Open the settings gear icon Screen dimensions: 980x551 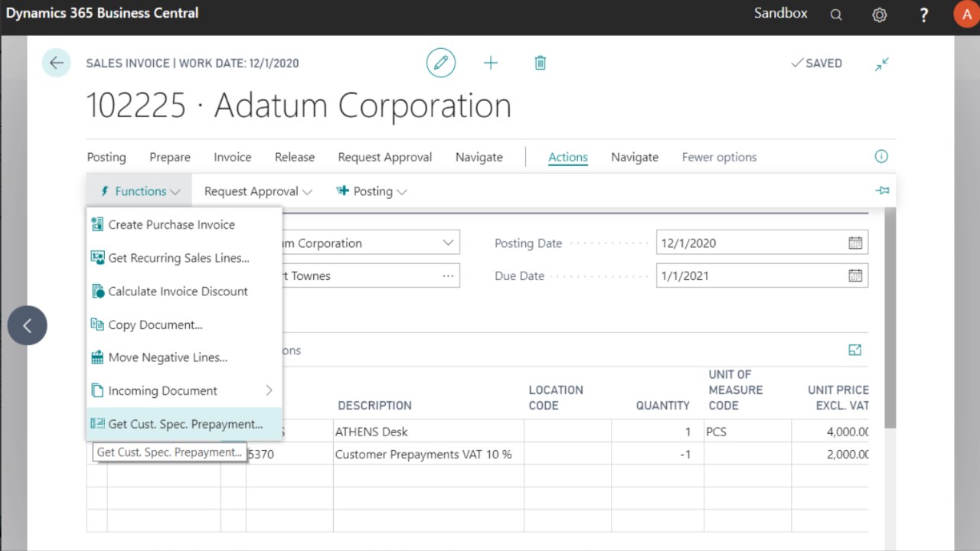pyautogui.click(x=880, y=15)
